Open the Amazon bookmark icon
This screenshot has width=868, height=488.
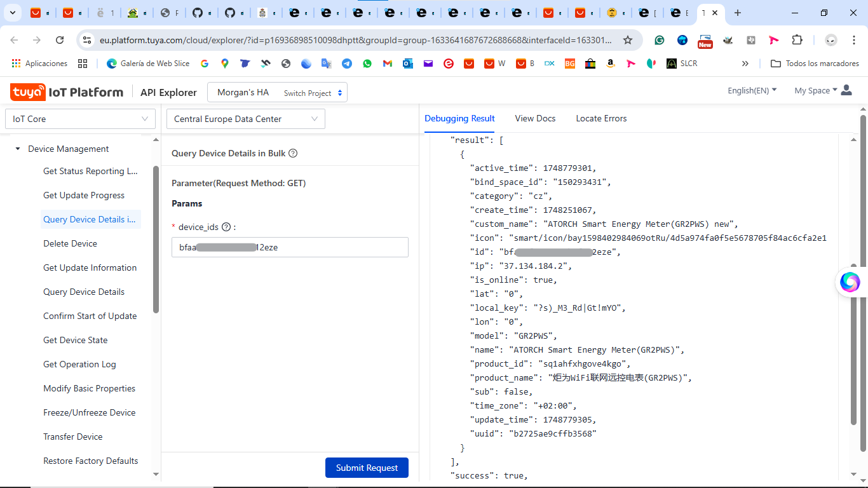pos(611,64)
